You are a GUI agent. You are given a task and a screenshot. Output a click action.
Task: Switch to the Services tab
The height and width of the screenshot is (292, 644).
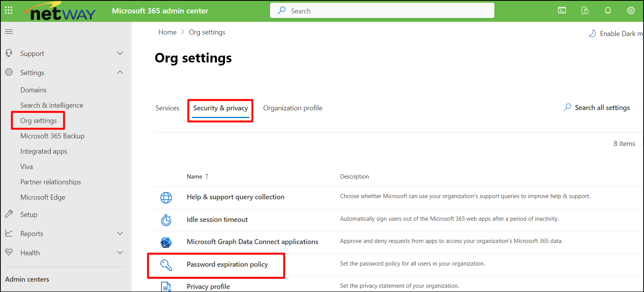[x=167, y=108]
